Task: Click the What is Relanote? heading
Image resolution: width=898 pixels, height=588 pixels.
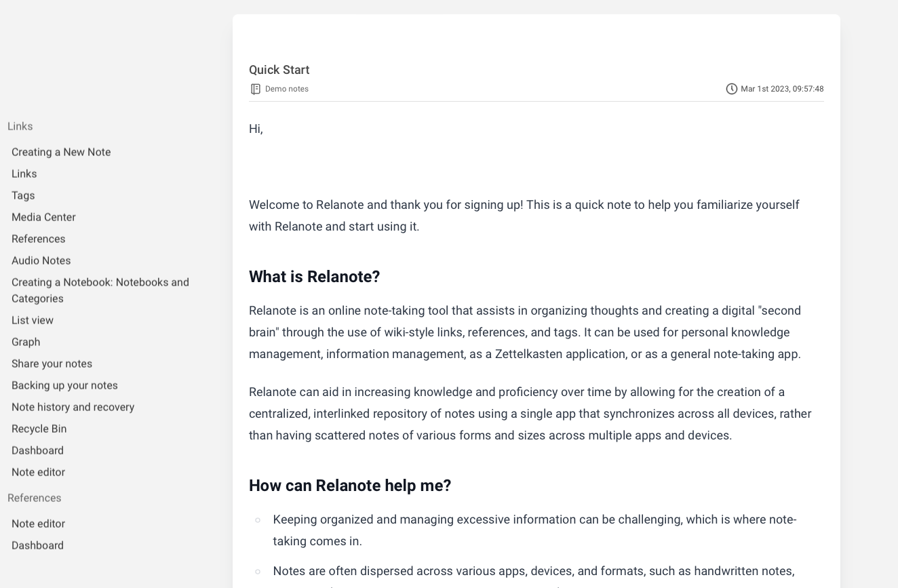Action: click(314, 277)
